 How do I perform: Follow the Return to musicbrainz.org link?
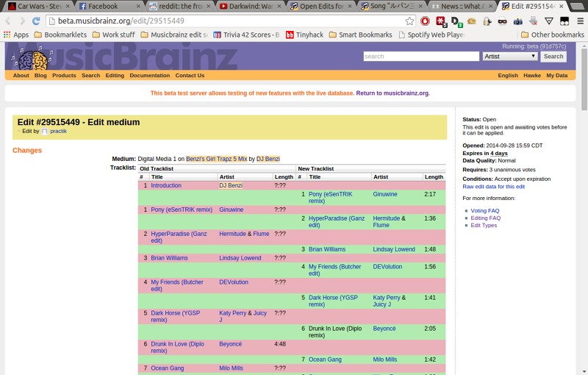[392, 93]
